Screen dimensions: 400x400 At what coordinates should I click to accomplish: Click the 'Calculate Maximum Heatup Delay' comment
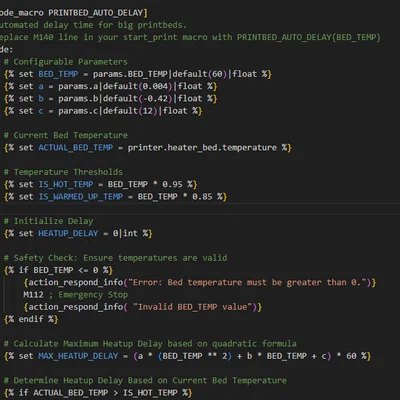(x=150, y=344)
